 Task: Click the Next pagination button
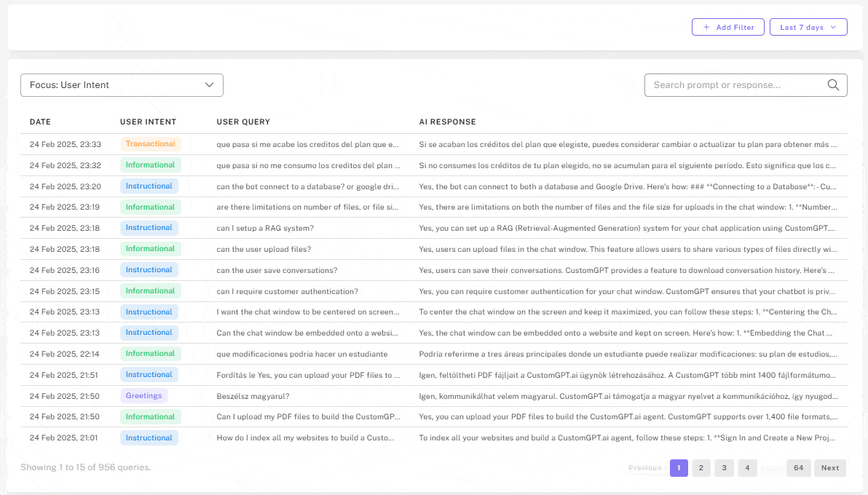tap(830, 468)
